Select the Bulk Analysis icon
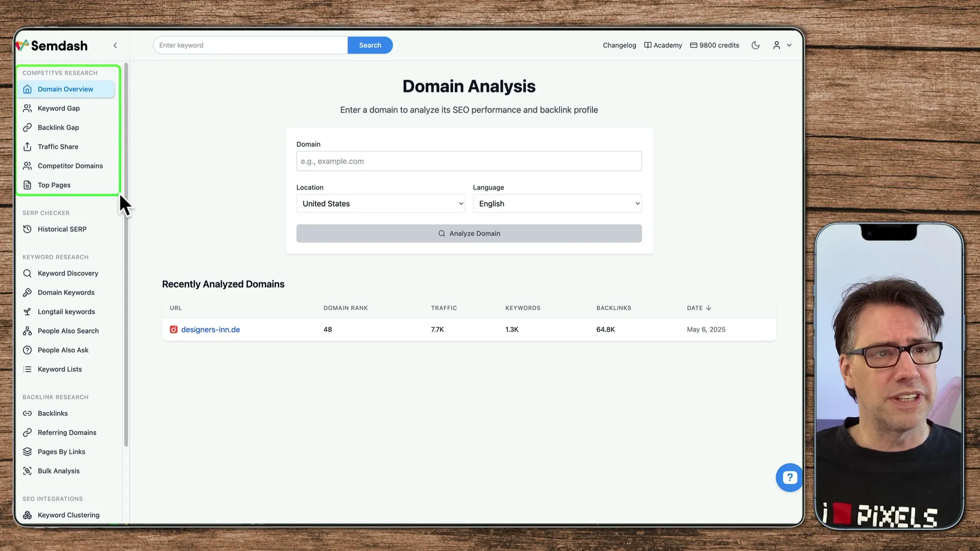The width and height of the screenshot is (980, 551). click(x=27, y=470)
